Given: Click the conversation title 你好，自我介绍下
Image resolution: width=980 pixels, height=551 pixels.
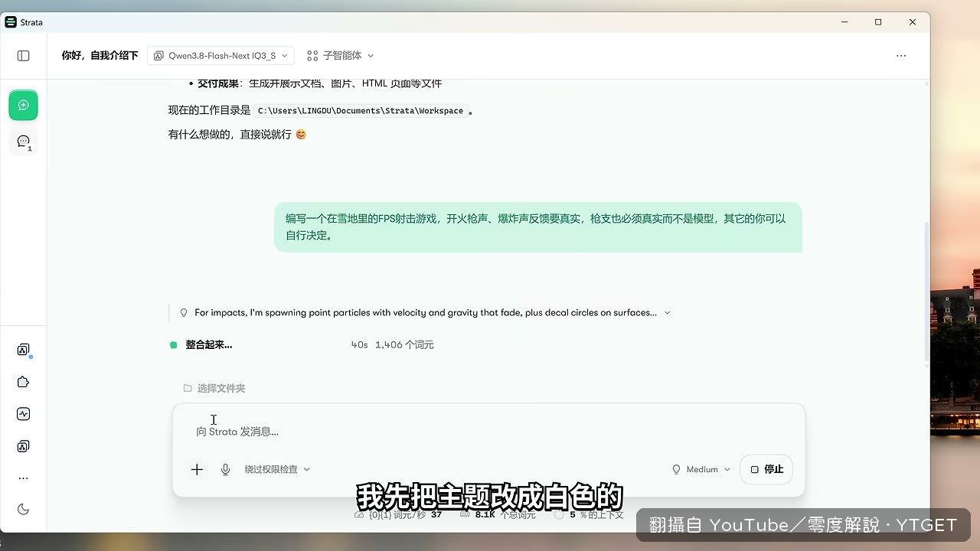Looking at the screenshot, I should pos(100,56).
